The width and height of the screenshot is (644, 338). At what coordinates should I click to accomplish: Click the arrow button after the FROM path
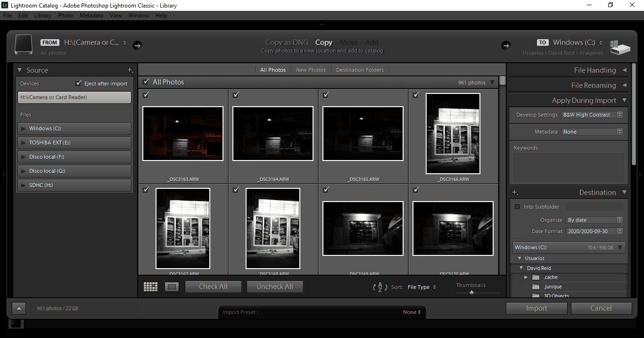pyautogui.click(x=137, y=45)
